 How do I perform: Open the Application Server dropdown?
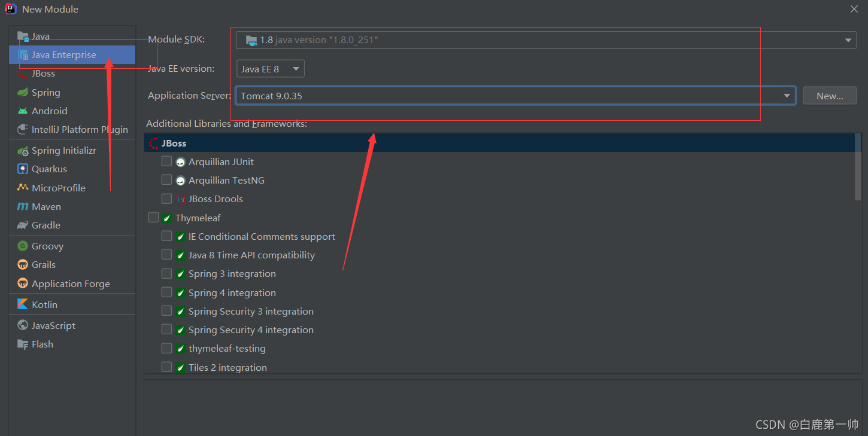tap(516, 96)
